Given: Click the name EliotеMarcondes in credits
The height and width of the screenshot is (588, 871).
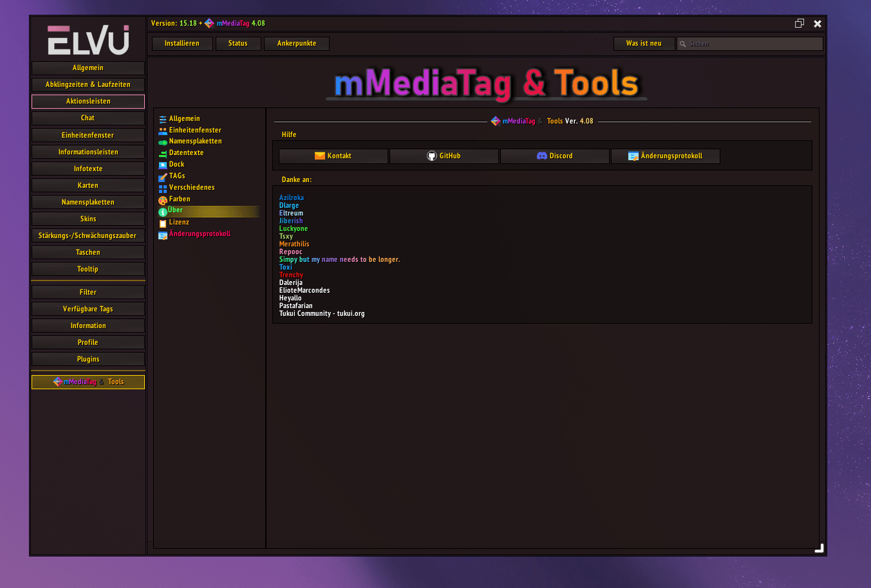Looking at the screenshot, I should [x=304, y=291].
